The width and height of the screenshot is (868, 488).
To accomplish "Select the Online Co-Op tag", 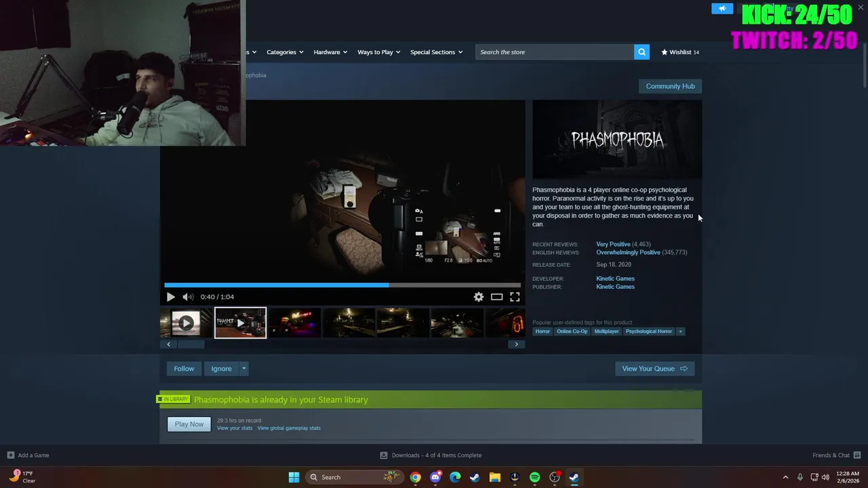I will pos(572,331).
